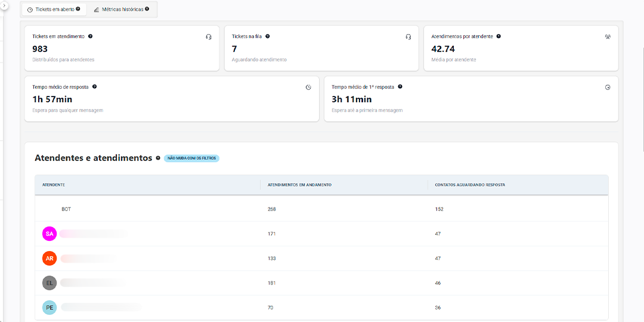
Task: Sort by Atendimentos em andamento column
Action: [x=299, y=185]
